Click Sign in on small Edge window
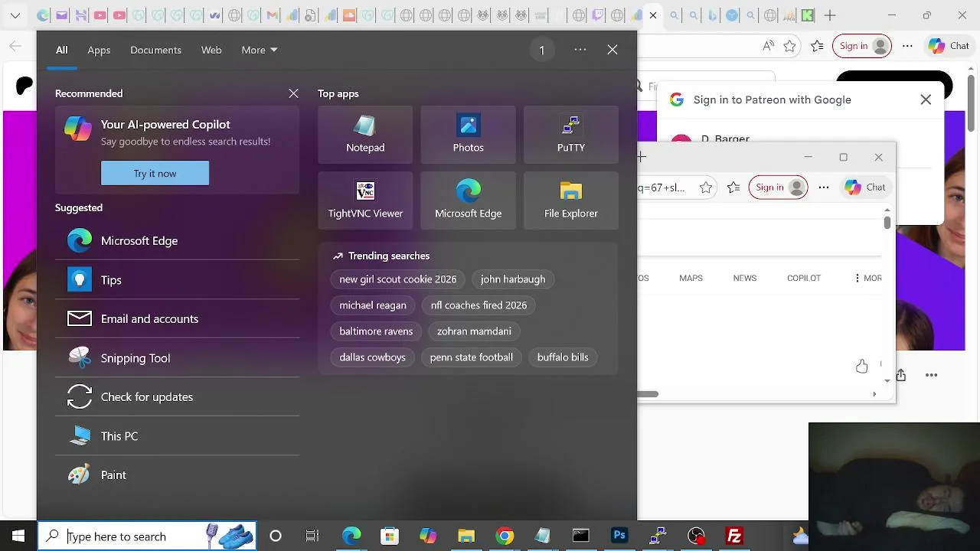 coord(779,187)
